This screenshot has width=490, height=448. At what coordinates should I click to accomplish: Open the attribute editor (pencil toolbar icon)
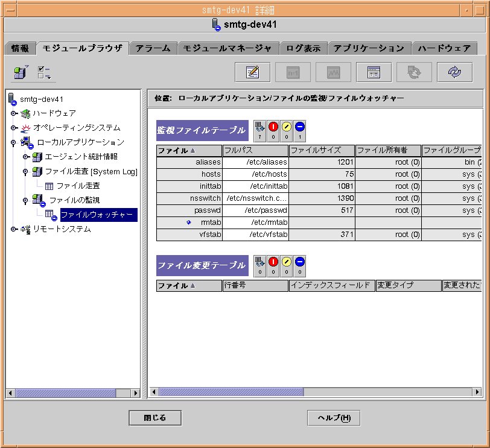252,72
